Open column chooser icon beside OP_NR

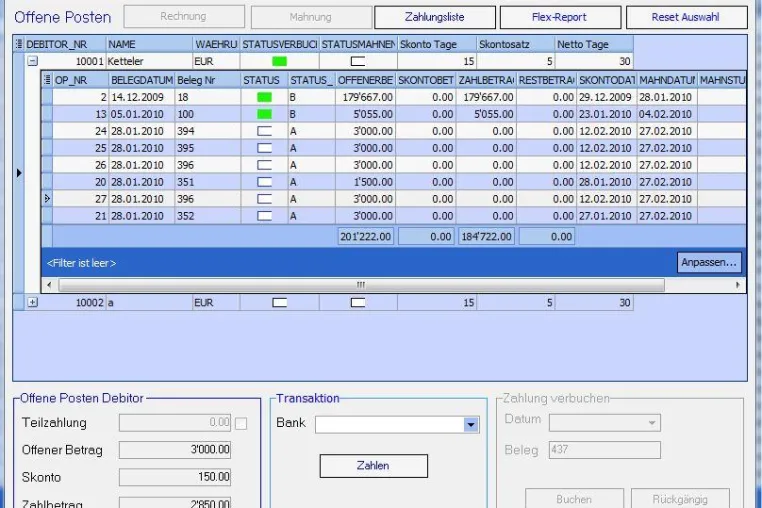click(x=47, y=80)
